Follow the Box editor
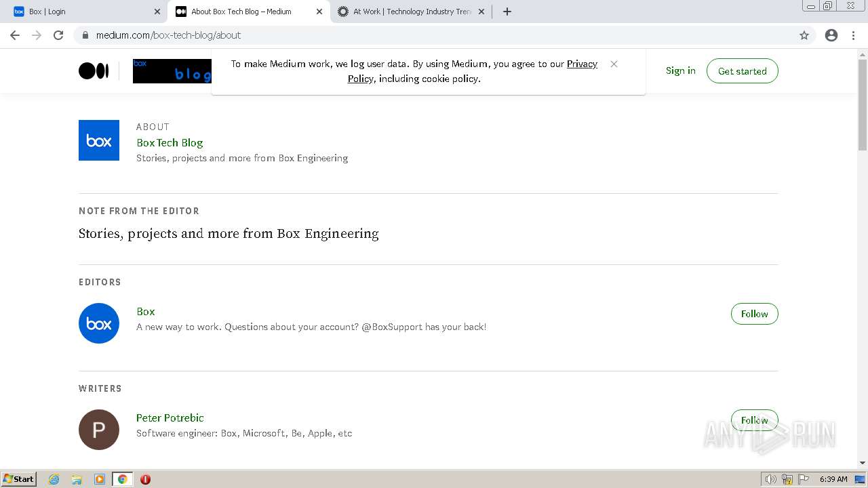 [754, 314]
